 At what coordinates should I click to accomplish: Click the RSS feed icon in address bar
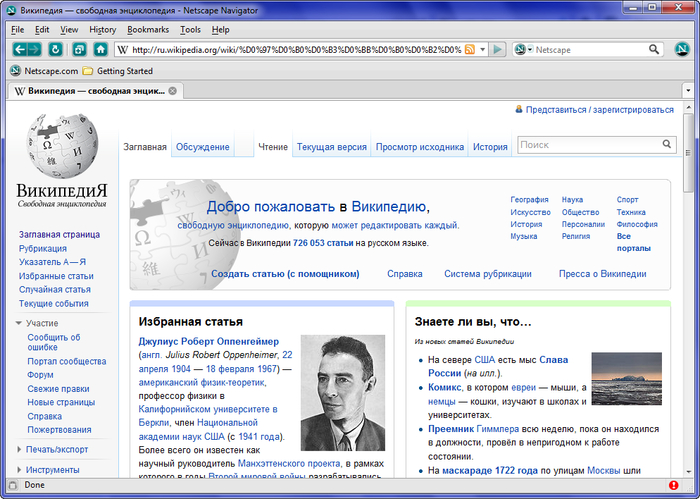click(471, 49)
